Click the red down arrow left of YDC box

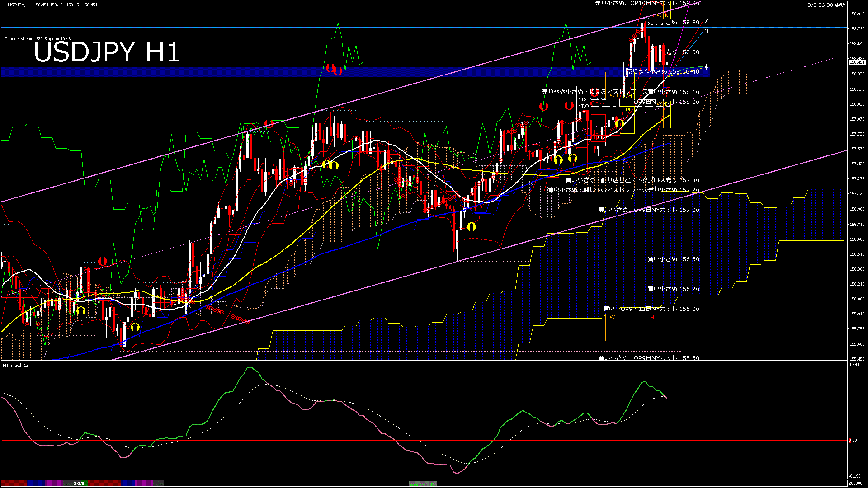tap(569, 106)
